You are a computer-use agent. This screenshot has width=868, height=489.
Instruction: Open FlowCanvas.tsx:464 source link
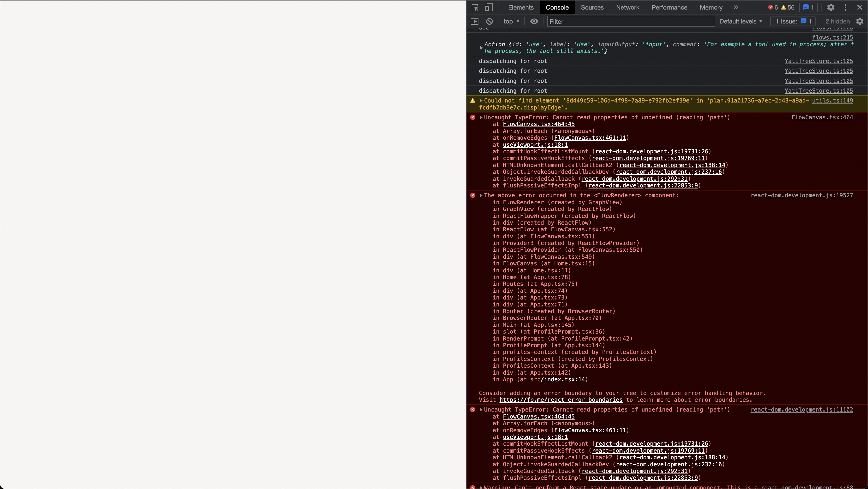coord(823,117)
